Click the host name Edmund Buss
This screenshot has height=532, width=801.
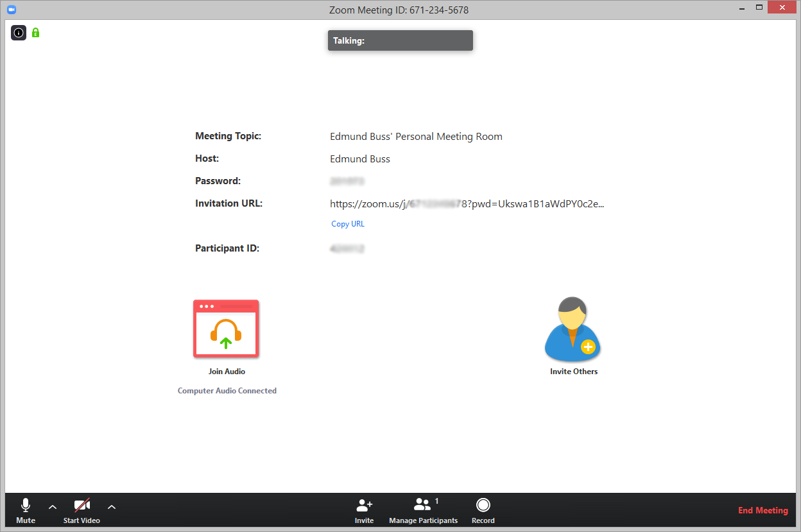[360, 159]
